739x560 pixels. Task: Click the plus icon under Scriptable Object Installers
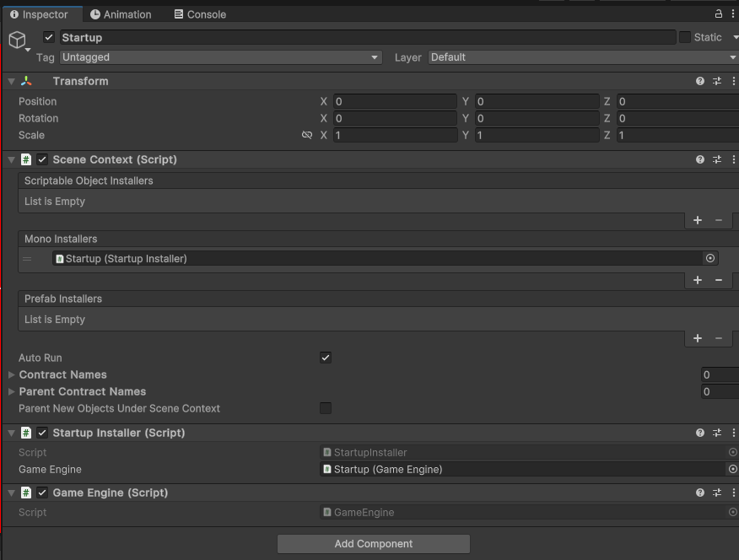point(697,220)
